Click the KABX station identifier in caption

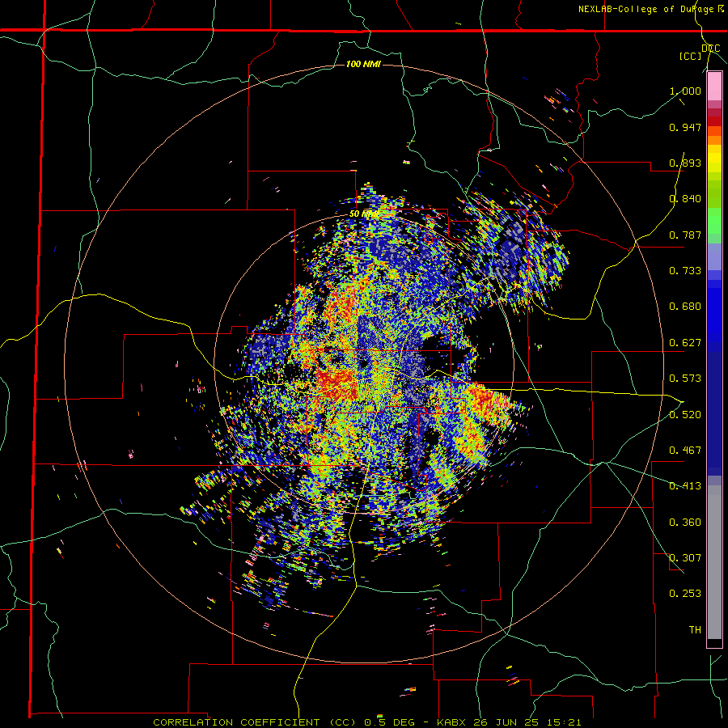tap(452, 722)
